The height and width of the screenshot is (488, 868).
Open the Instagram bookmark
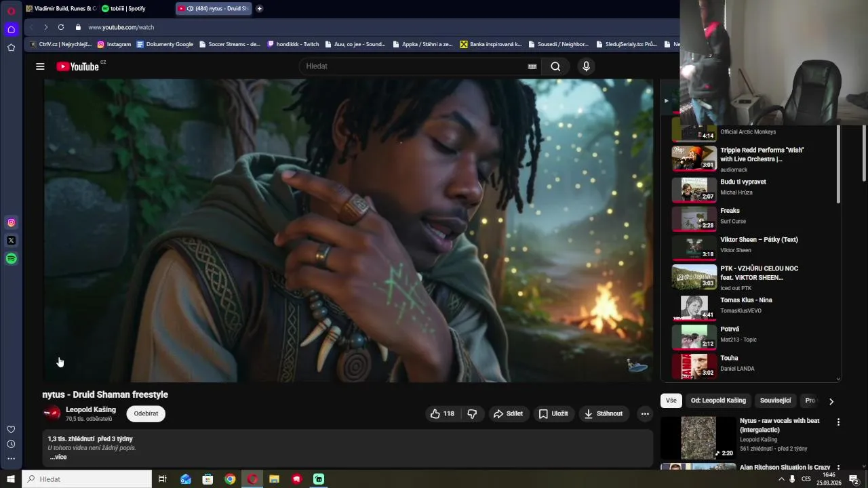(x=114, y=44)
